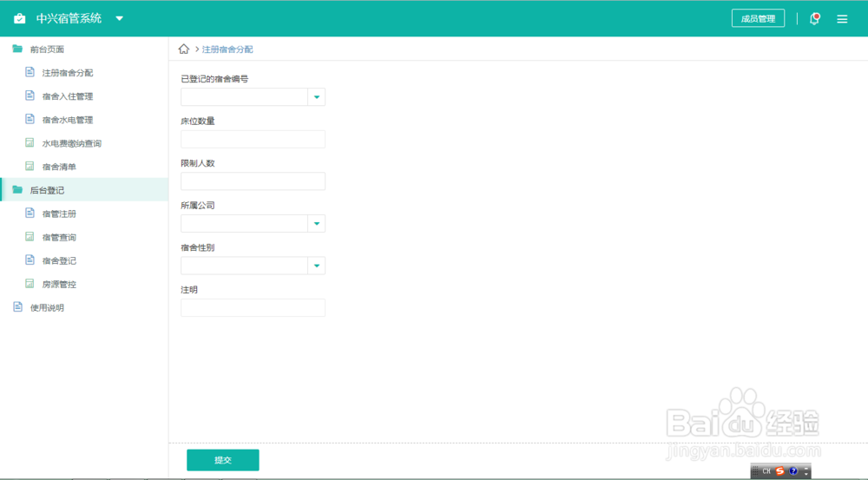Open the hamburger menu icon
868x480 pixels.
842,19
